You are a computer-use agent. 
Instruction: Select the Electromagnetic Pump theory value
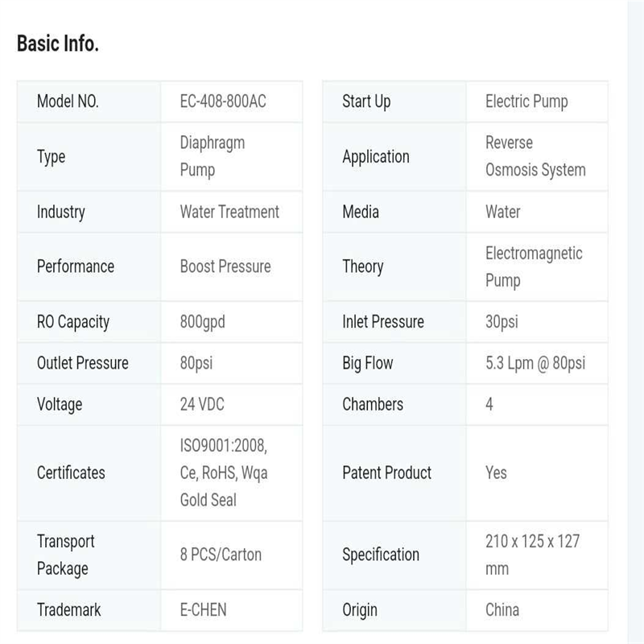[534, 266]
